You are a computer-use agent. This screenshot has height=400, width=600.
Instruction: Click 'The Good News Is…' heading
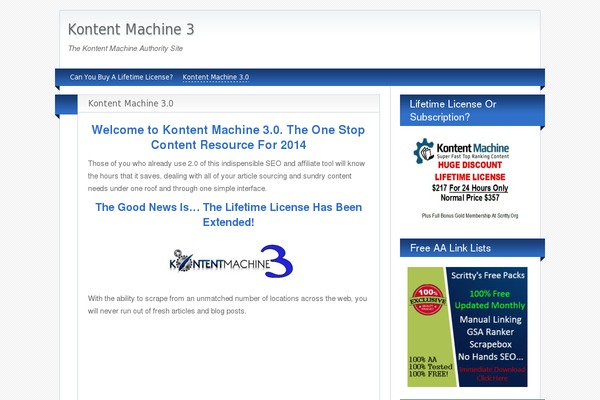click(228, 215)
